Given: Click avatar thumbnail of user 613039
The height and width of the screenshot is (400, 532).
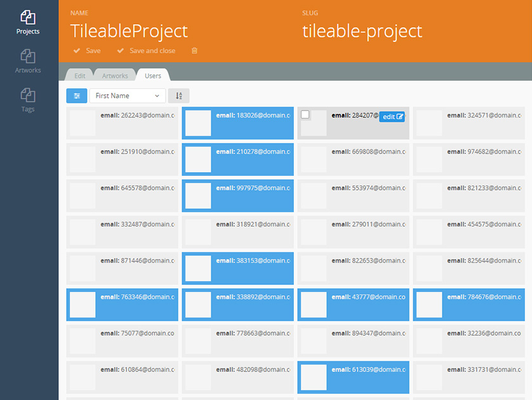Looking at the screenshot, I should pyautogui.click(x=313, y=378).
